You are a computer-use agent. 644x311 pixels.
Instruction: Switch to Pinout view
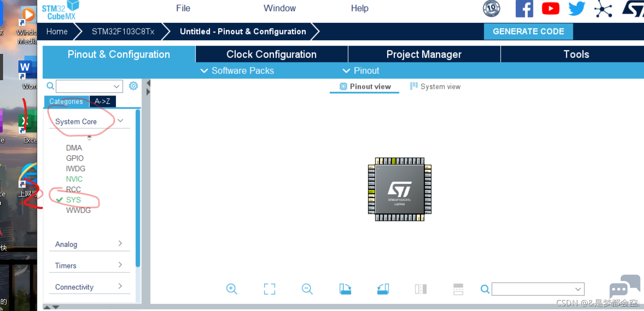(365, 86)
